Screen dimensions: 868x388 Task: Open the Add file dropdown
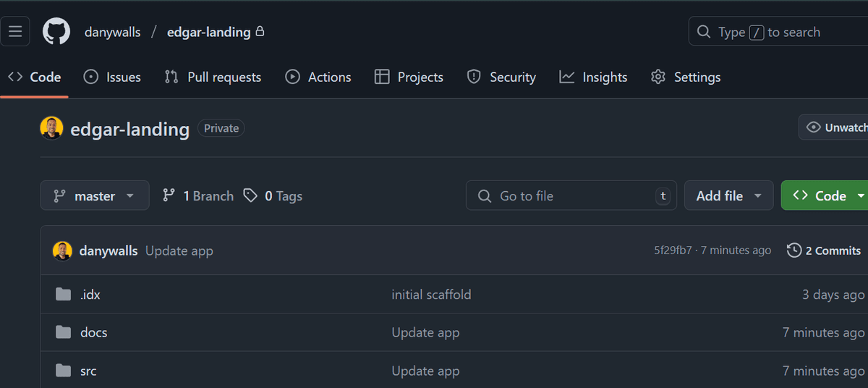click(728, 195)
